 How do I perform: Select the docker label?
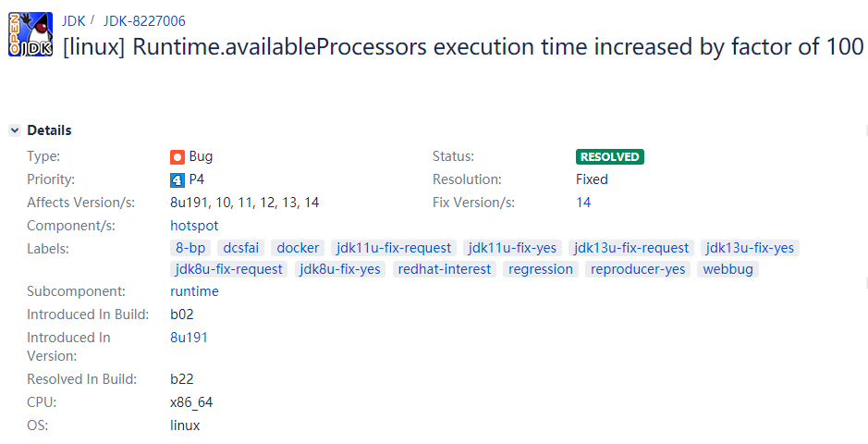point(298,248)
